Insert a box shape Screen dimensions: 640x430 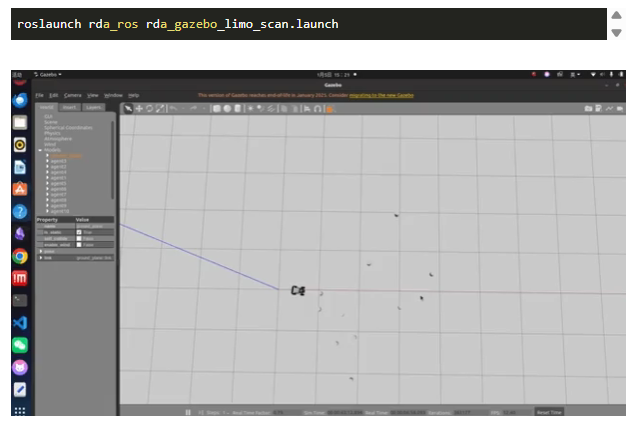(216, 108)
